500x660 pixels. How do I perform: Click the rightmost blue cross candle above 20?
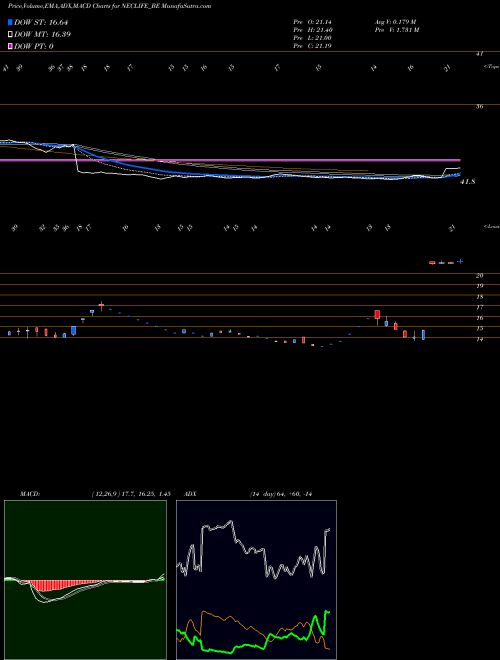(x=460, y=261)
